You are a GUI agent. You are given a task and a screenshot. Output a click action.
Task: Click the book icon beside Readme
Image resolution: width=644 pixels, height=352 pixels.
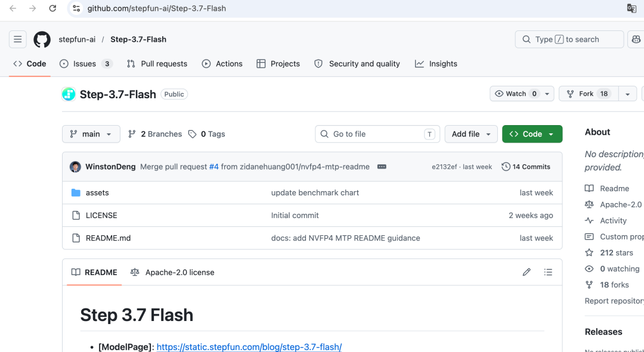click(589, 188)
